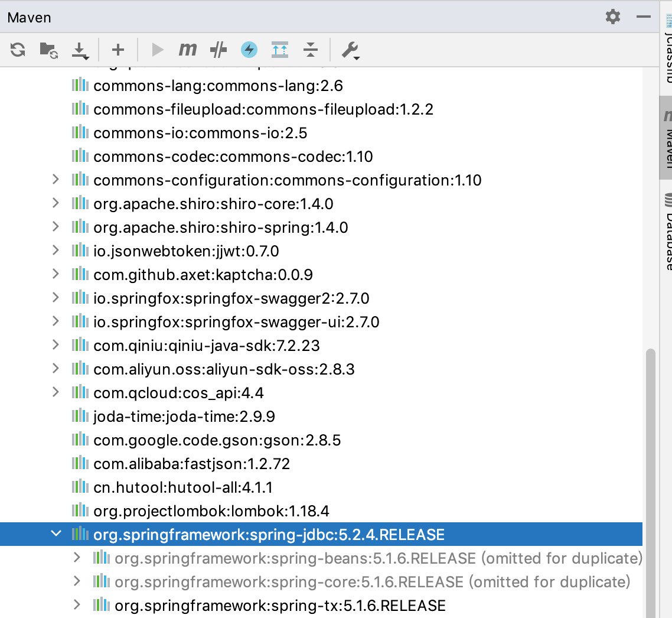
Task: Expand shiro-core:1.4.0 node
Action: point(56,203)
